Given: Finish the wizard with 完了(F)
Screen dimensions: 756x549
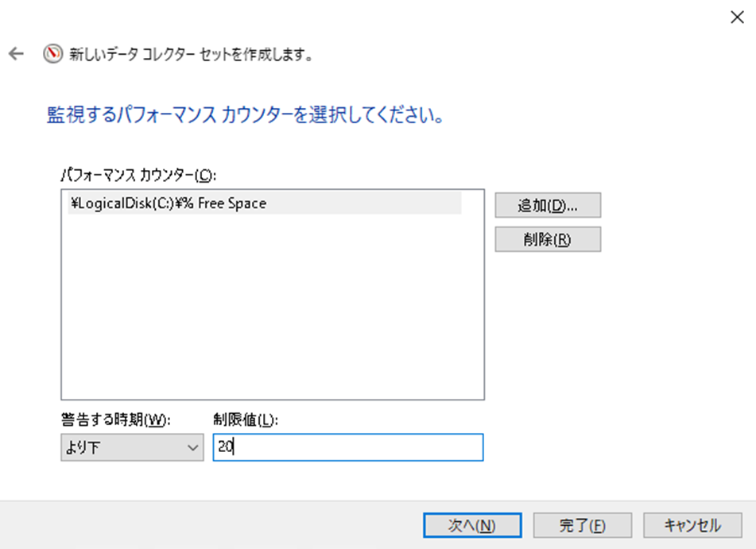Looking at the screenshot, I should click(x=582, y=524).
